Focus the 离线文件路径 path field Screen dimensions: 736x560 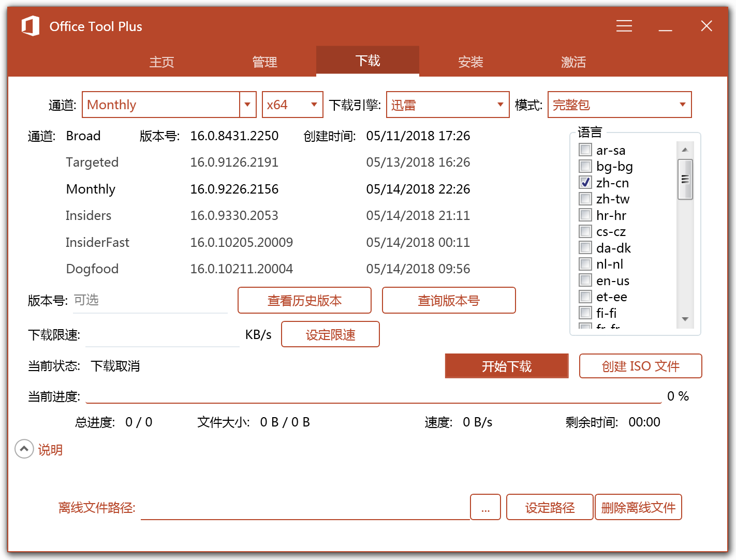pos(305,508)
